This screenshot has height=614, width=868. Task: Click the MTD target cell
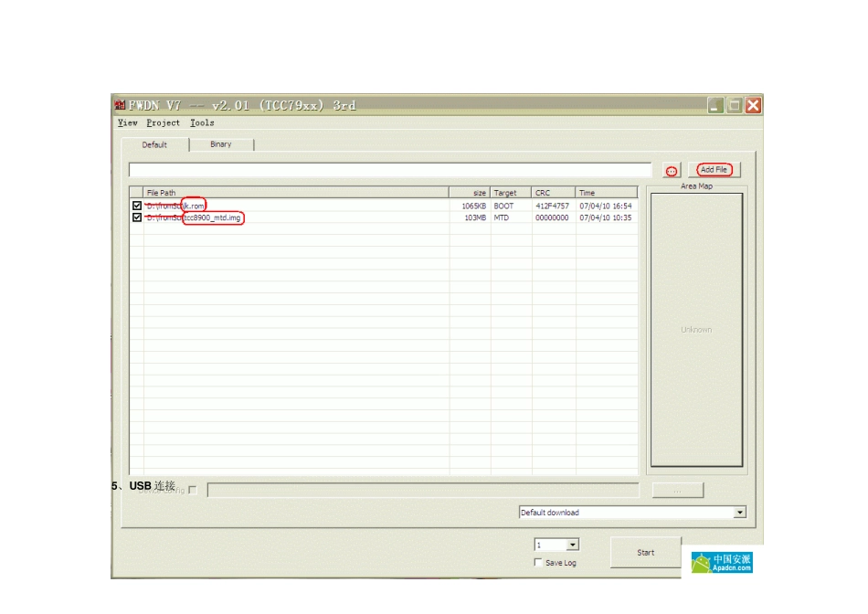[502, 218]
